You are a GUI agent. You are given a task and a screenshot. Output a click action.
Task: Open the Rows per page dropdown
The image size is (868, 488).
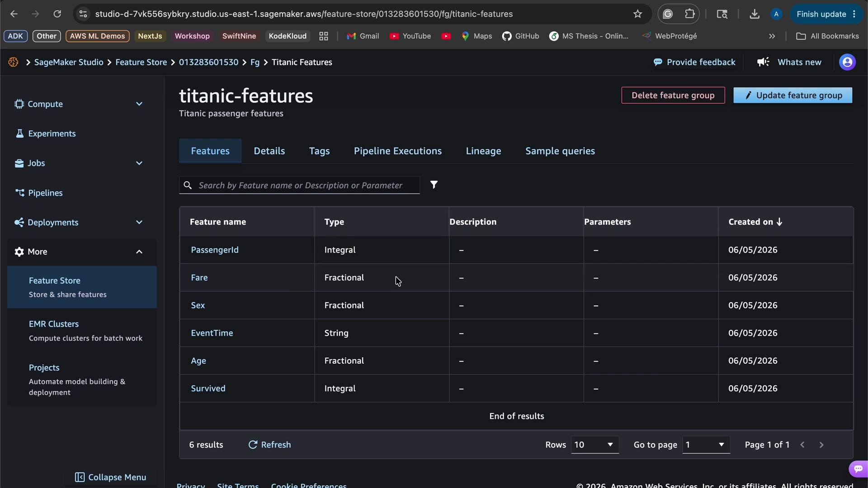pyautogui.click(x=594, y=445)
